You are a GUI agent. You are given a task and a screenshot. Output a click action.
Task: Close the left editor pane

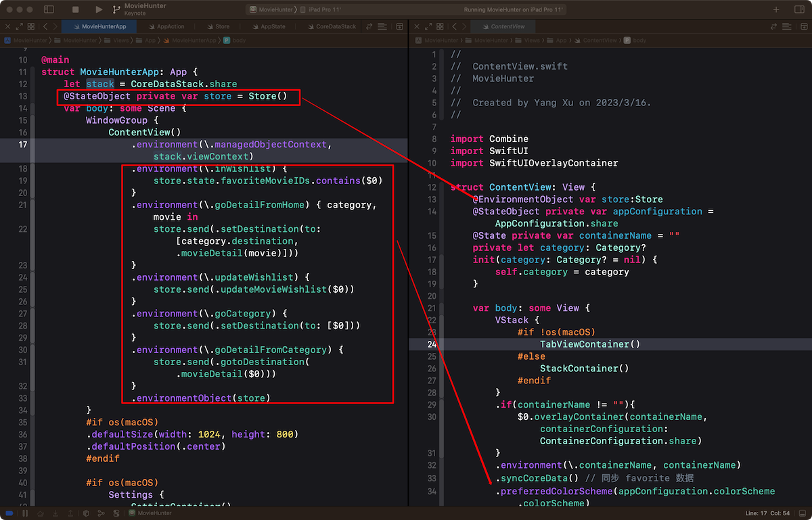click(x=8, y=26)
